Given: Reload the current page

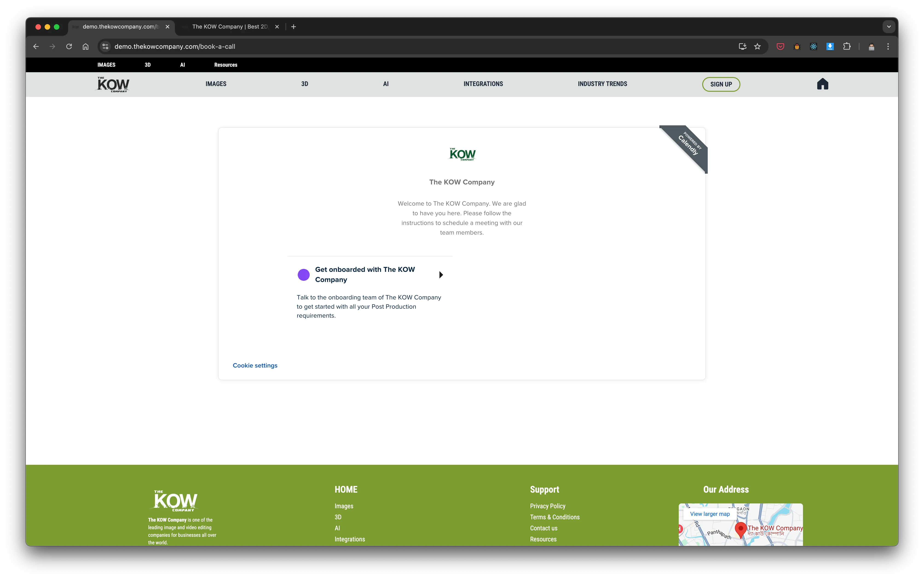Looking at the screenshot, I should pyautogui.click(x=69, y=46).
